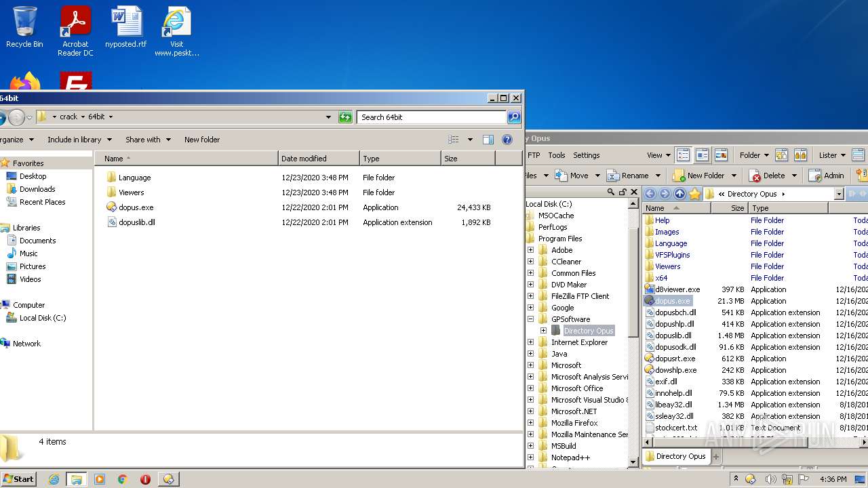The image size is (868, 488).
Task: Expand Directory Opus node in folder tree
Action: (x=543, y=331)
